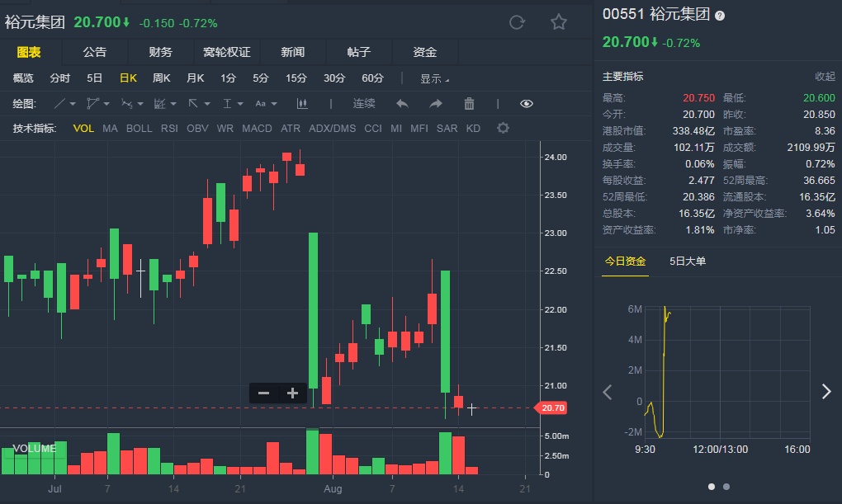Collapse key indicators with 收起
Viewport: 842px width, 504px height.
(x=825, y=77)
